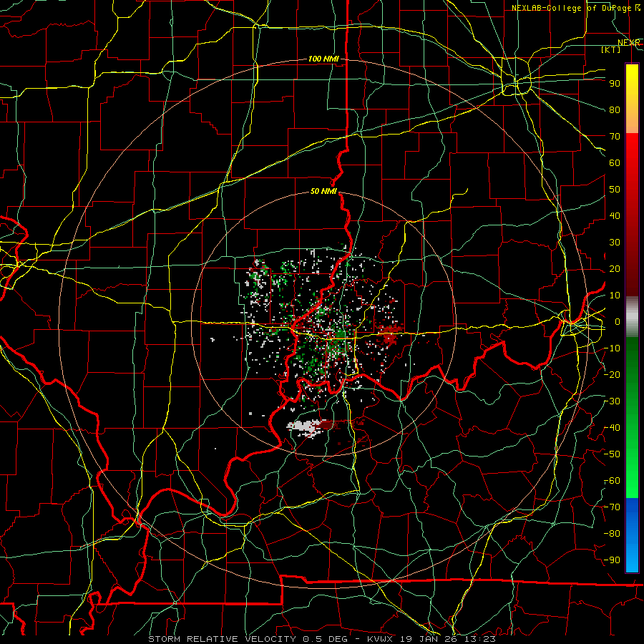
Task: Click the 90 value on the velocity scale
Action: (615, 84)
